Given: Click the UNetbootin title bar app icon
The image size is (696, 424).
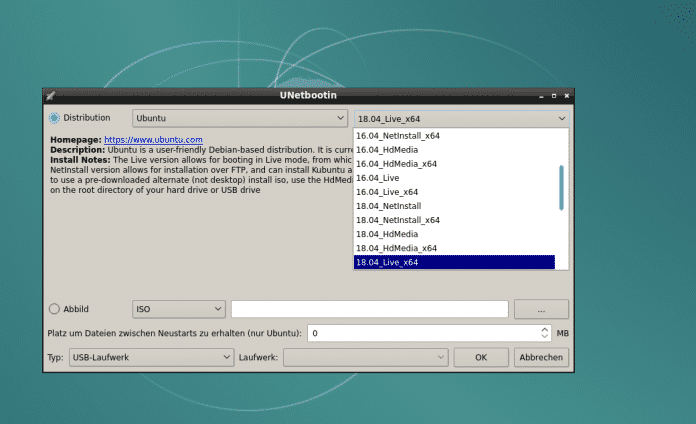Looking at the screenshot, I should (x=51, y=95).
